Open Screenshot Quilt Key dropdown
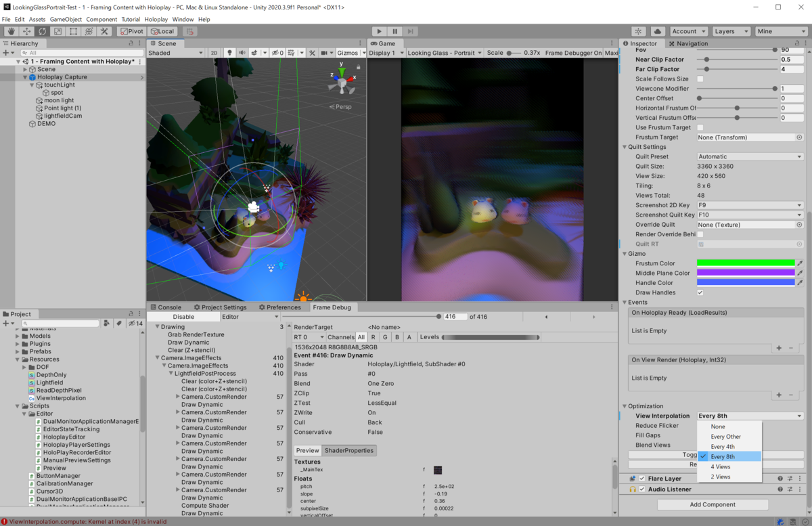The image size is (812, 526). click(x=750, y=215)
